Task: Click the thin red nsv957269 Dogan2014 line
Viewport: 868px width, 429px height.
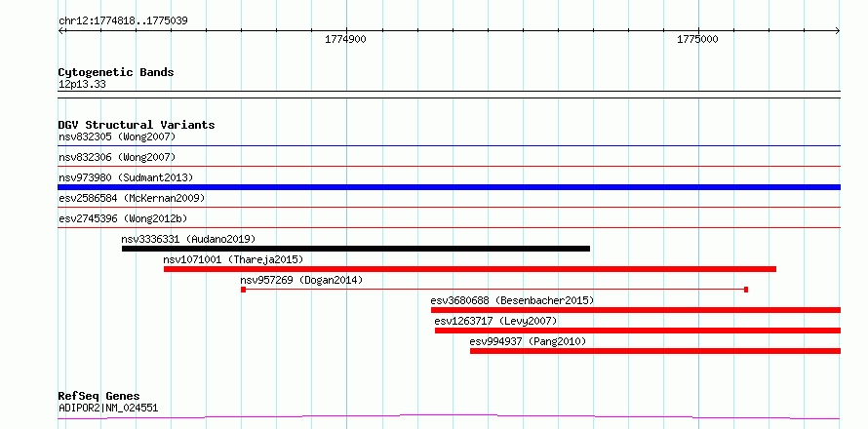Action: [494, 290]
